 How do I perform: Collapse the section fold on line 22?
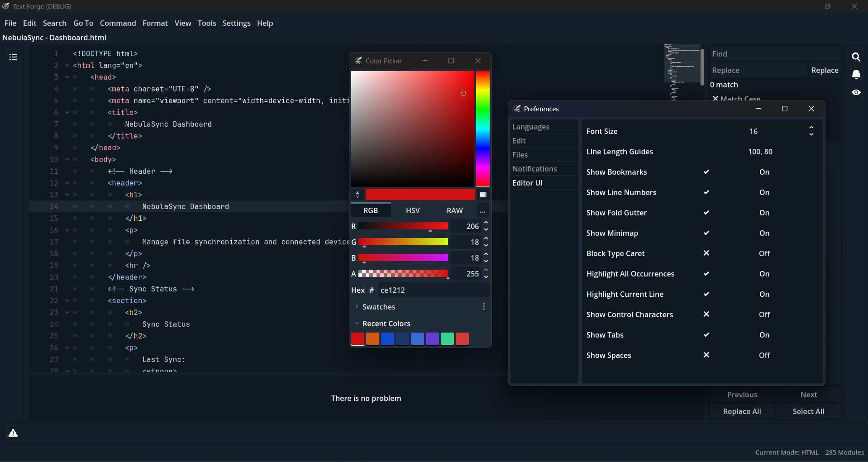[67, 301]
